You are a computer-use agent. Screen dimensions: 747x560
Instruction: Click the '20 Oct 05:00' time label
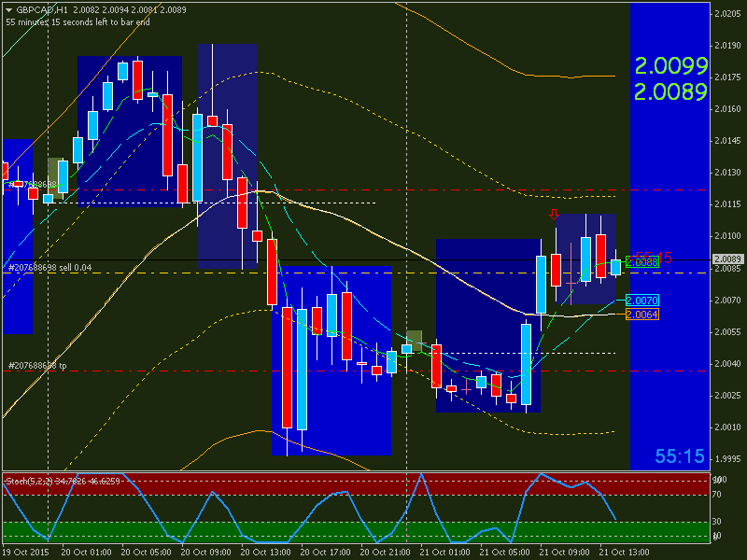(x=146, y=553)
